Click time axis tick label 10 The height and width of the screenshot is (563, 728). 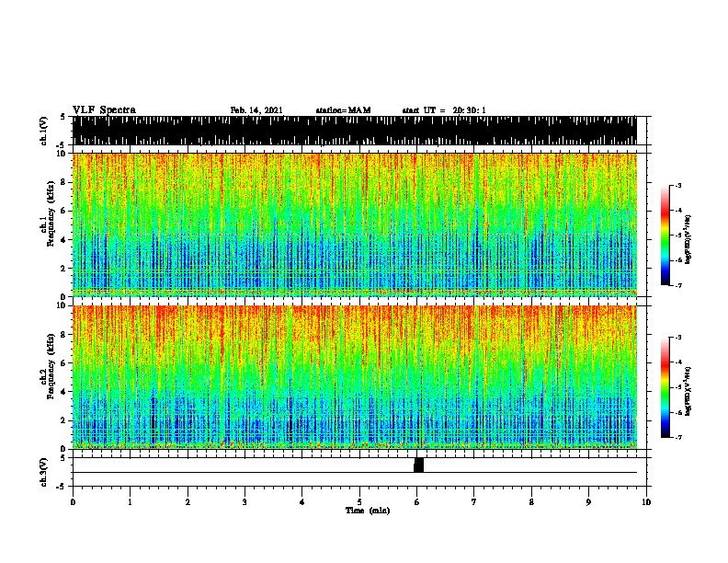point(646,502)
